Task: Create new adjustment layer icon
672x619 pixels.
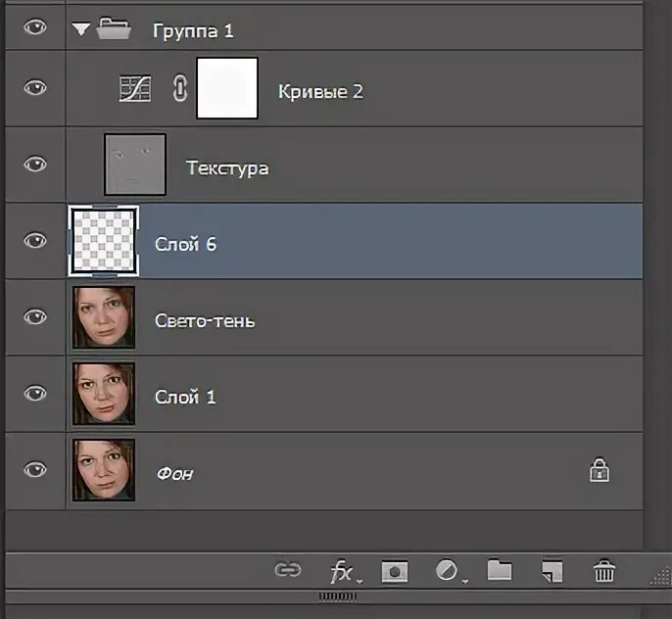Action: [x=447, y=571]
